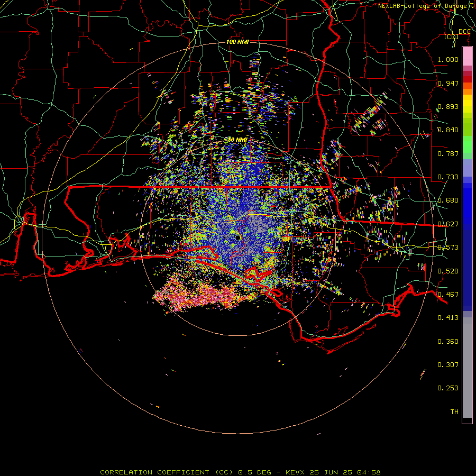Click the DCC label above the color scale
Viewport: 476px width, 476px height.
click(x=464, y=32)
